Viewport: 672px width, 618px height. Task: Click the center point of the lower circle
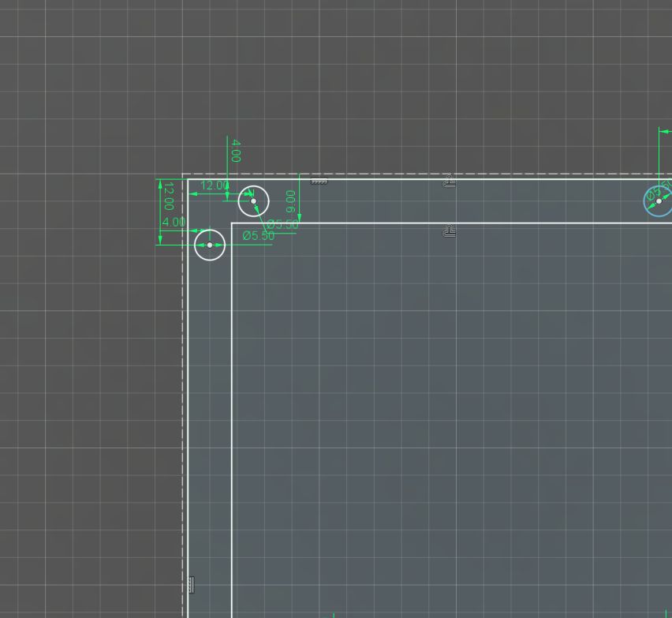[210, 245]
